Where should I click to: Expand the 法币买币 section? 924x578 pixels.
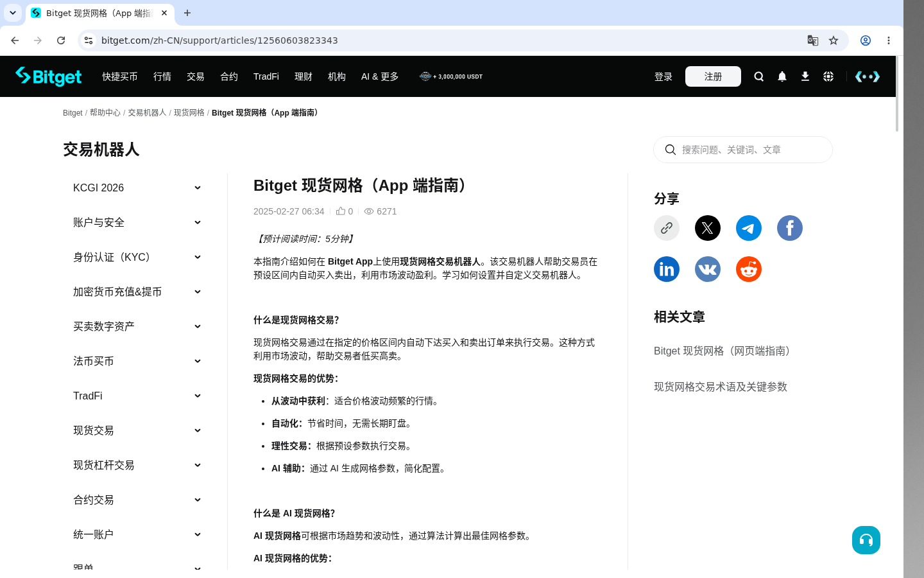[x=137, y=361]
